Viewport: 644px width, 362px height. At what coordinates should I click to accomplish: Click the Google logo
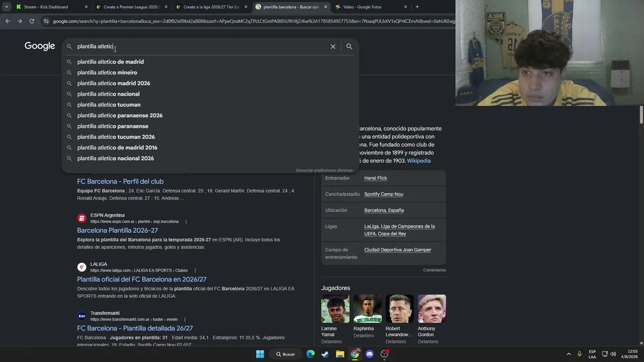coord(40,46)
